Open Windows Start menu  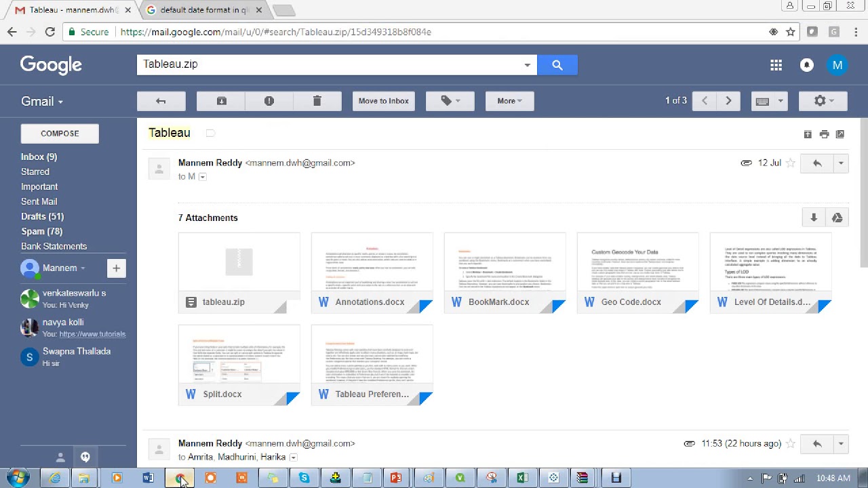(17, 478)
